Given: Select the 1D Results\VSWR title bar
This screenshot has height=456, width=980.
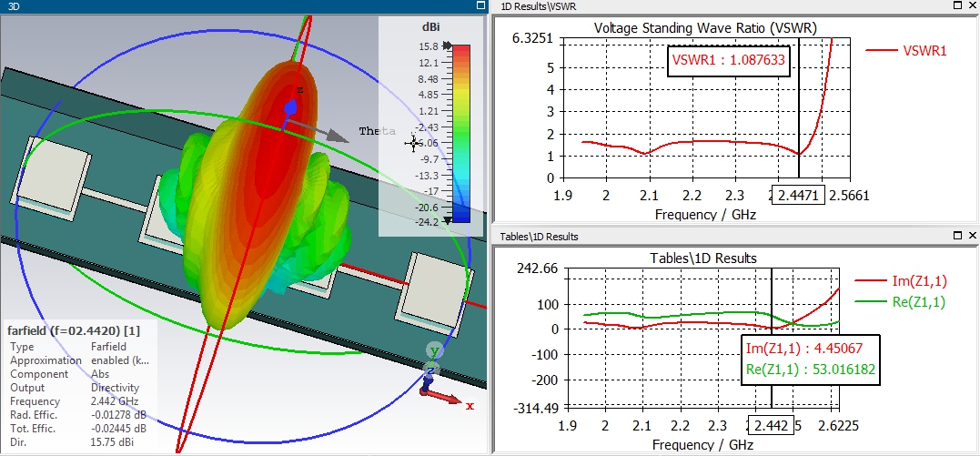Looking at the screenshot, I should 736,5.
